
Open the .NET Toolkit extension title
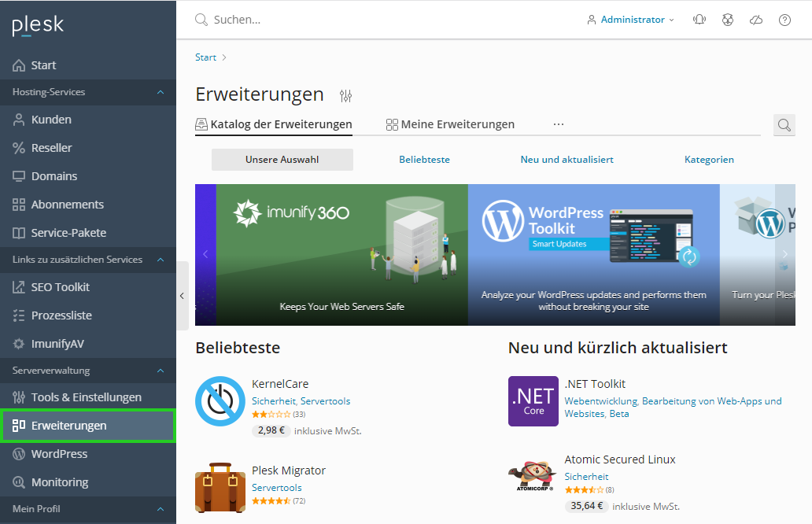click(x=595, y=384)
